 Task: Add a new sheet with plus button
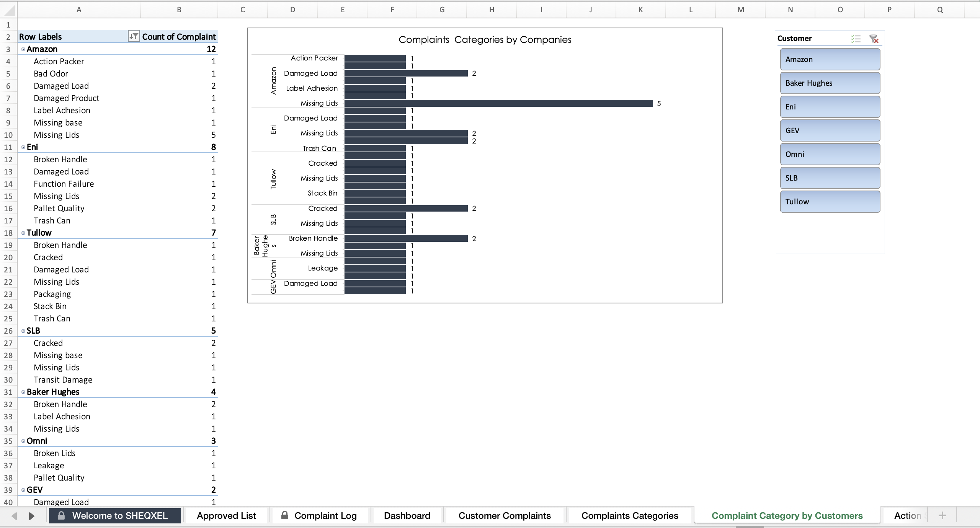[x=942, y=516]
